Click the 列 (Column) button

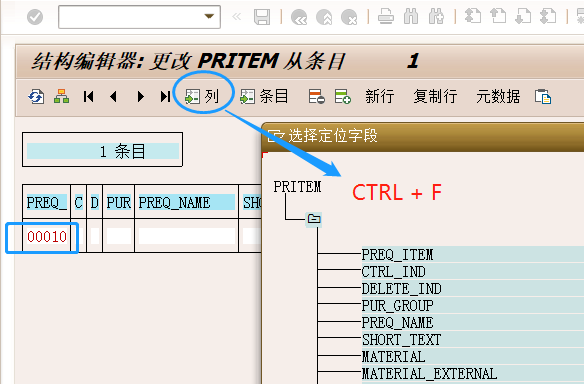coord(202,97)
